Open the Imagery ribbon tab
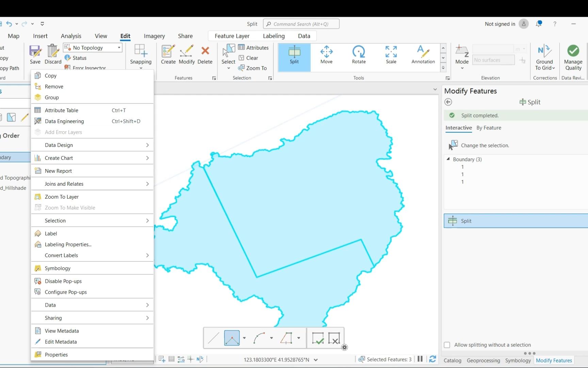588x368 pixels. [154, 36]
